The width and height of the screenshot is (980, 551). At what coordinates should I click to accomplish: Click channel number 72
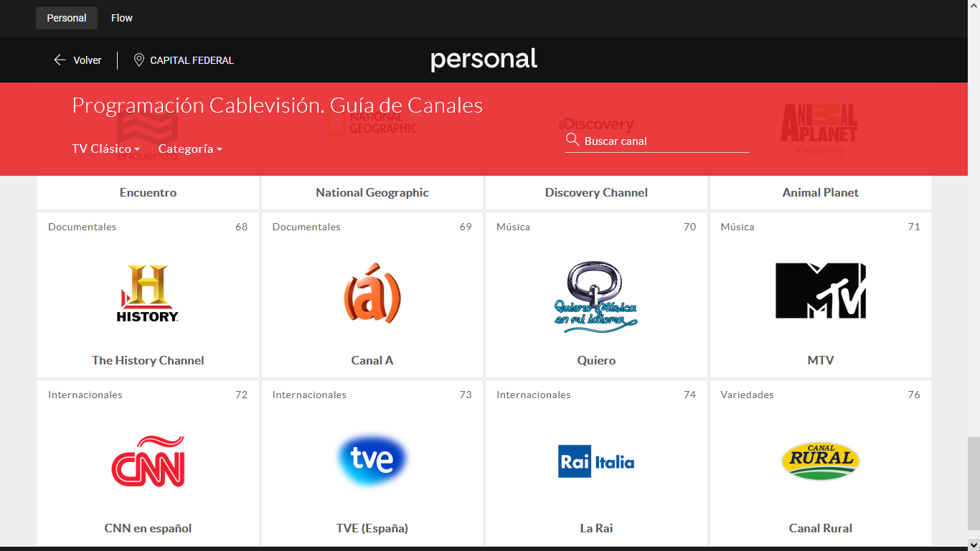pyautogui.click(x=241, y=395)
